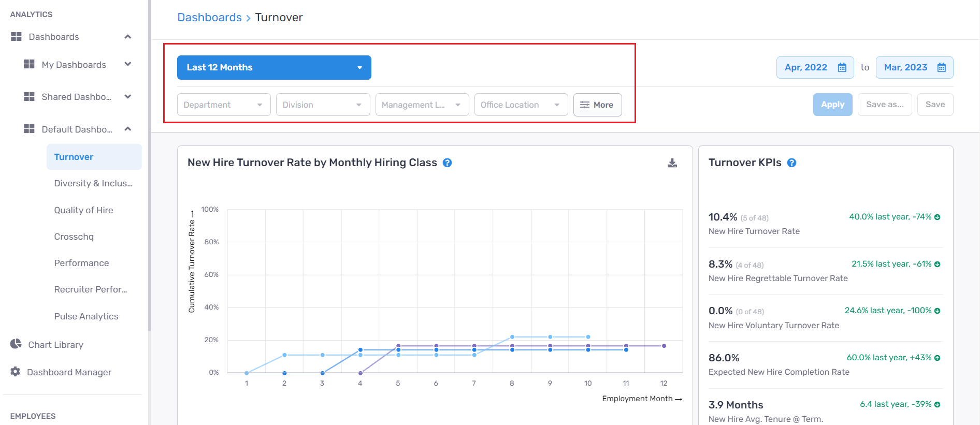Click the Dashboard Manager gear icon

click(16, 372)
